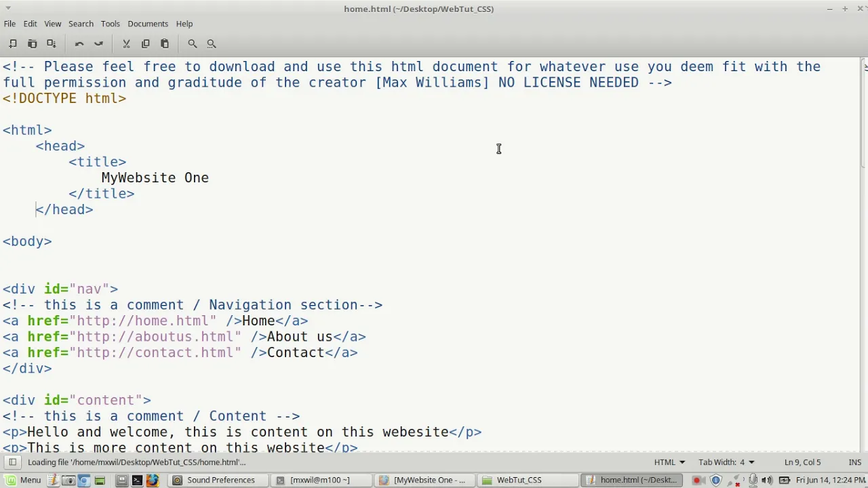Screen dimensions: 868x488
Task: Click the battery power tray icon
Action: click(785, 480)
